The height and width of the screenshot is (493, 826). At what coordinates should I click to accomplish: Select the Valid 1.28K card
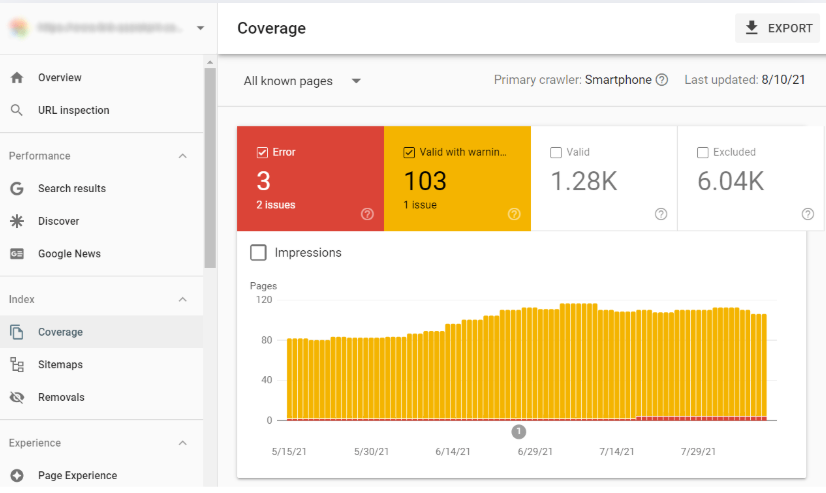pyautogui.click(x=604, y=179)
